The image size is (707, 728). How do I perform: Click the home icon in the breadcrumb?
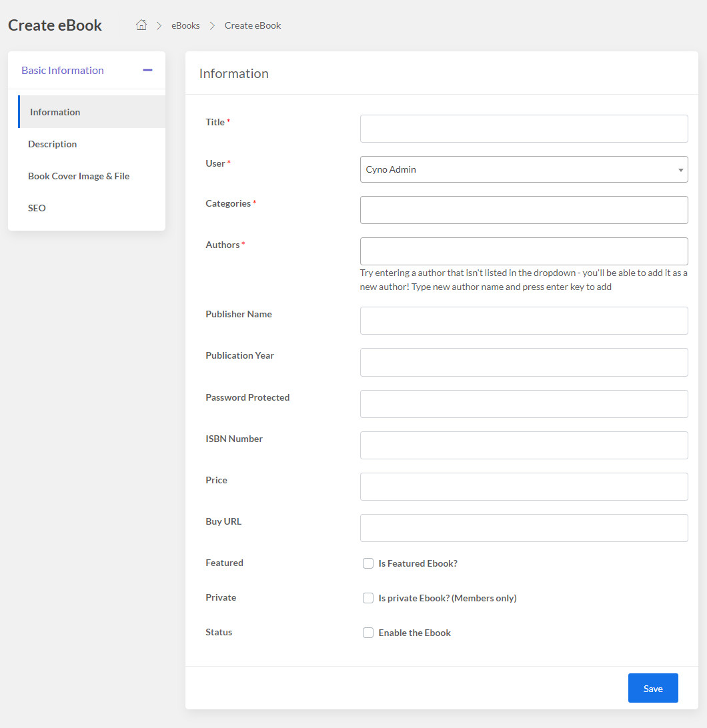point(141,25)
